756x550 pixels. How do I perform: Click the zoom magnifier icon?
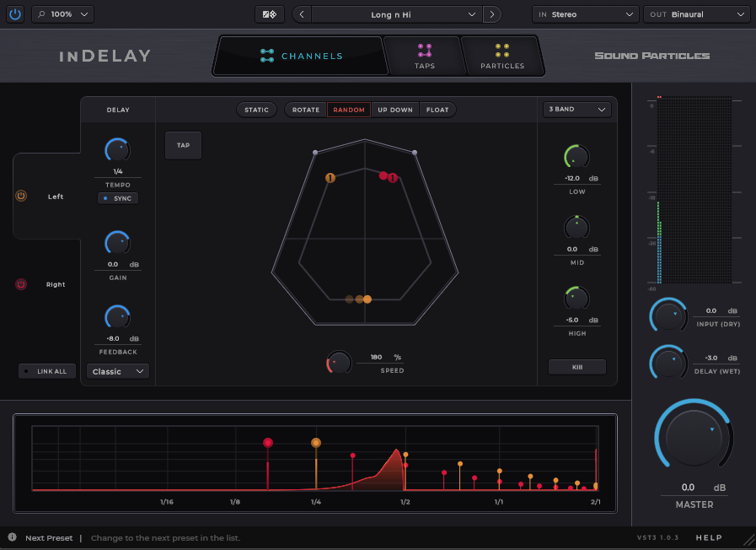coord(41,14)
